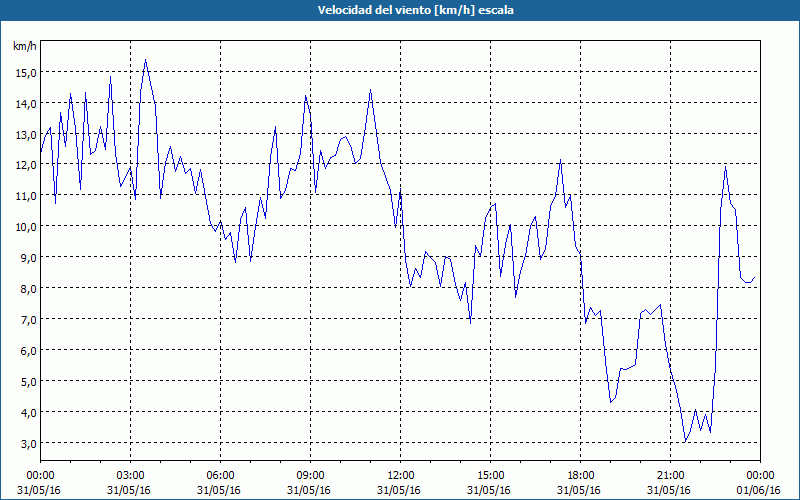
Task: Select the 3,0 y-axis value
Action: [x=28, y=443]
